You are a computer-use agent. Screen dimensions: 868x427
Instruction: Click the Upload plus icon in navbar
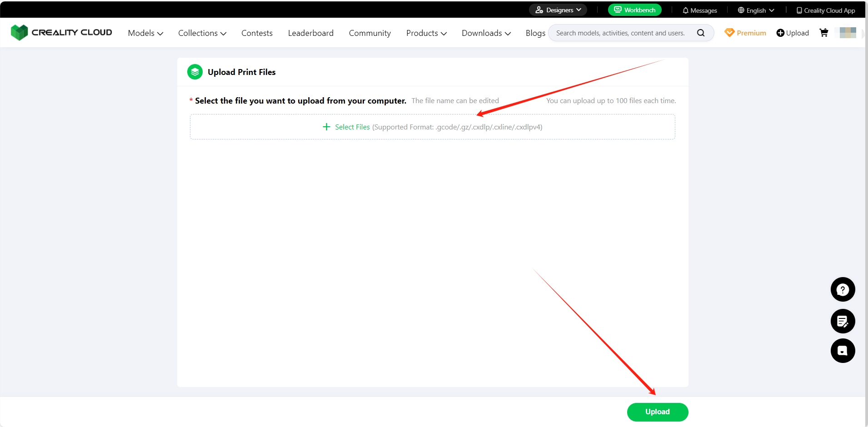(x=780, y=33)
